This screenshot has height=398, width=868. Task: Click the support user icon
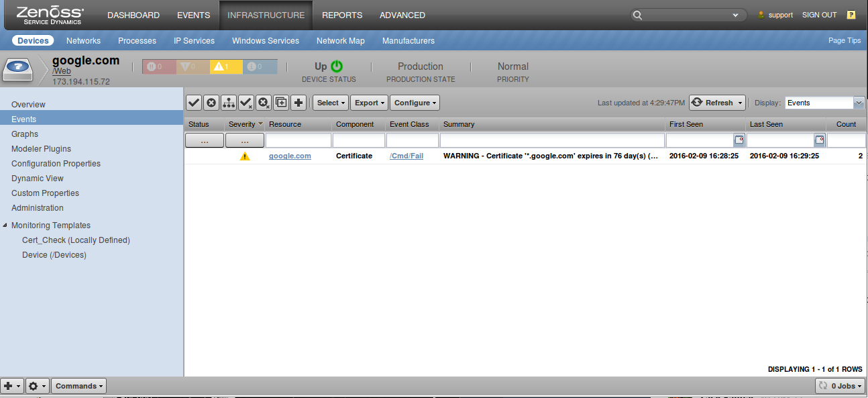coord(761,15)
